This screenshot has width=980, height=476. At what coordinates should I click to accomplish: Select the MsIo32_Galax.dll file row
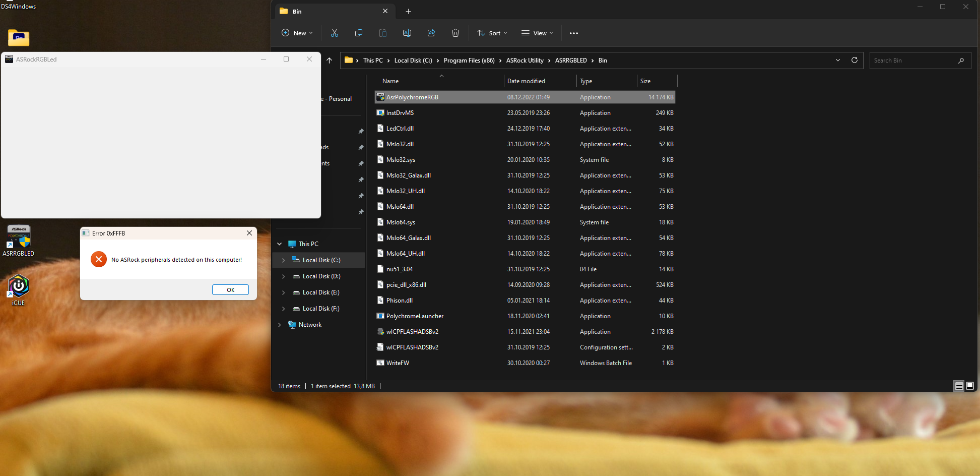[525, 175]
